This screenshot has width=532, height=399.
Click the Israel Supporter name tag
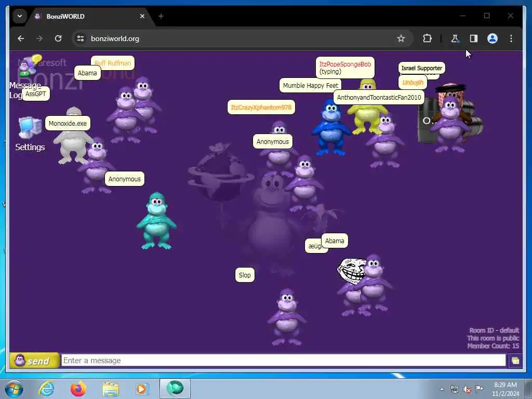tap(422, 68)
